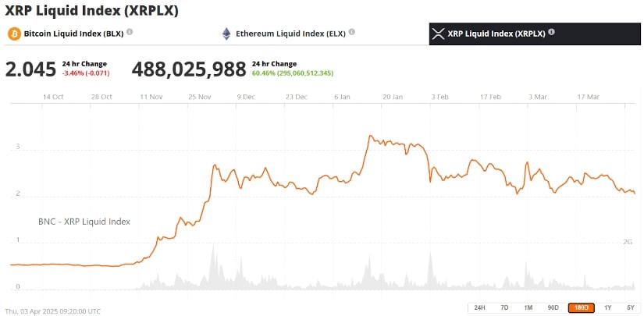Choose the 1M time range

click(x=528, y=307)
